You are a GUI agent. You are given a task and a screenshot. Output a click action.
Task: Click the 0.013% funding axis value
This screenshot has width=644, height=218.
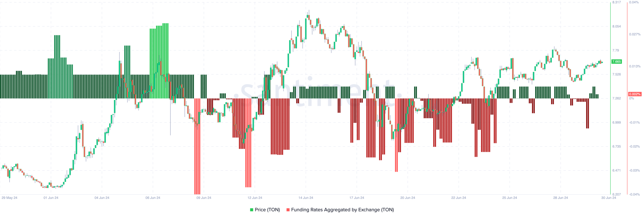click(635, 66)
